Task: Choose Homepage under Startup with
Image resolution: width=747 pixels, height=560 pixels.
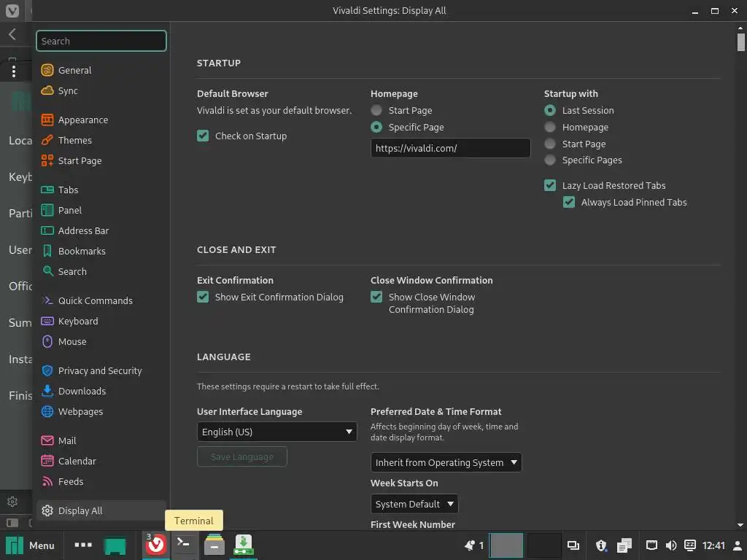Action: coord(550,127)
